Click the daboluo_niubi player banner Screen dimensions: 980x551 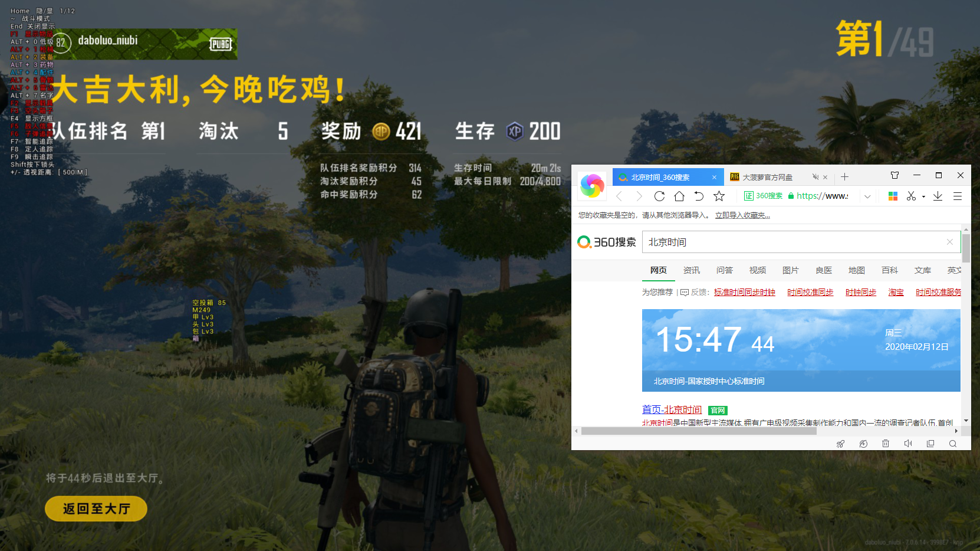click(146, 44)
